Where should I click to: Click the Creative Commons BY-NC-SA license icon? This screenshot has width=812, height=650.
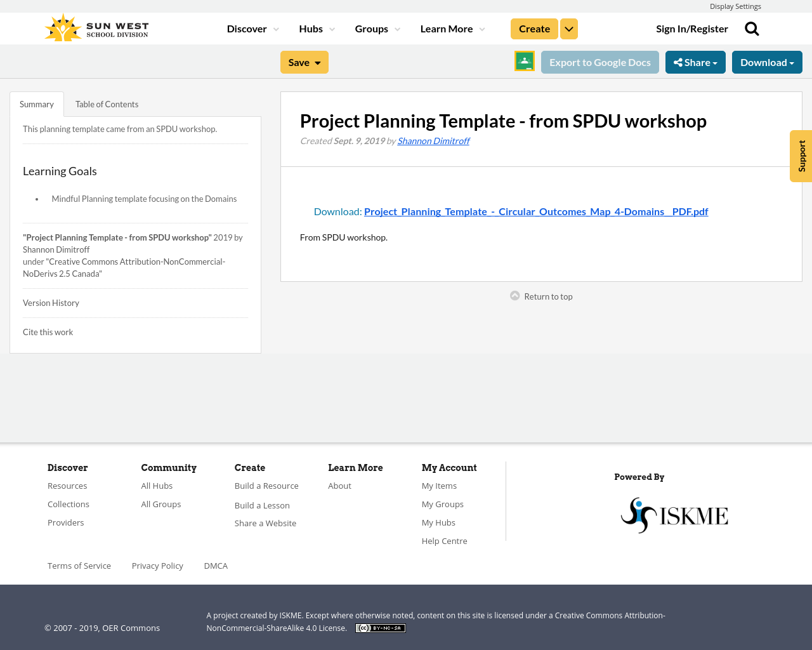(x=380, y=627)
